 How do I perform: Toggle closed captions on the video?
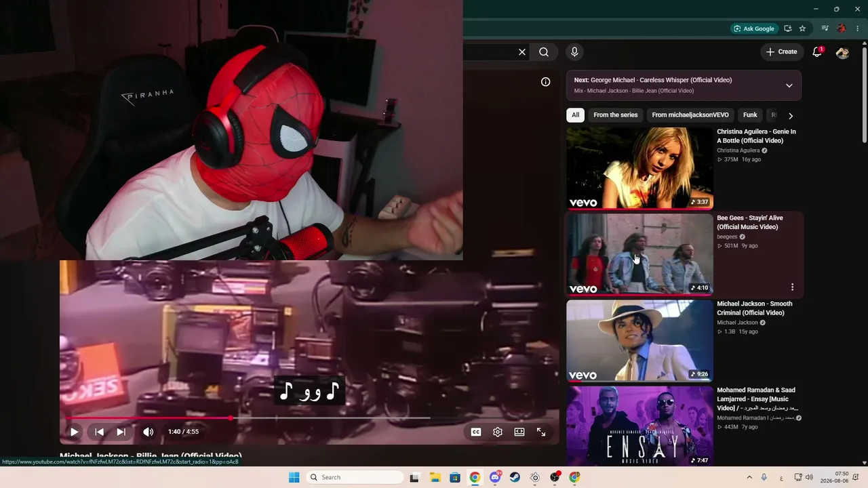[x=476, y=432]
